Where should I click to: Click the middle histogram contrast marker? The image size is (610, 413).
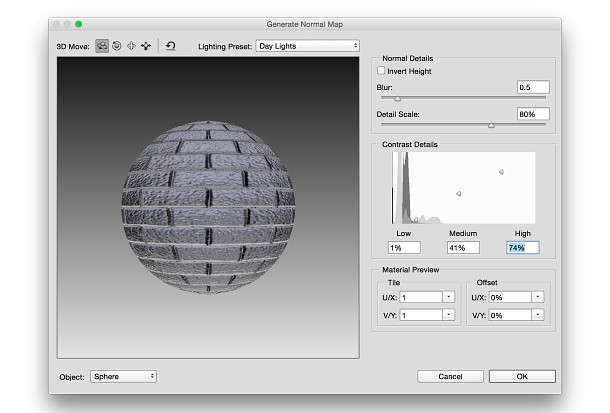pos(459,193)
